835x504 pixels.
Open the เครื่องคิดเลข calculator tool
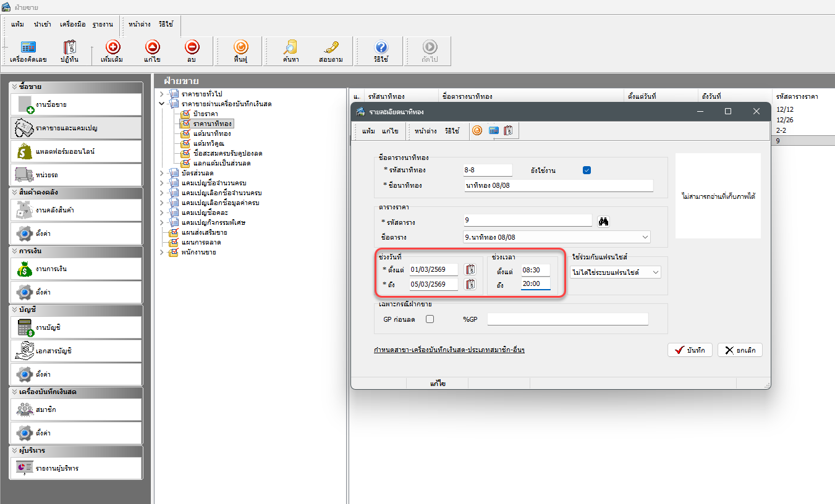click(x=28, y=51)
